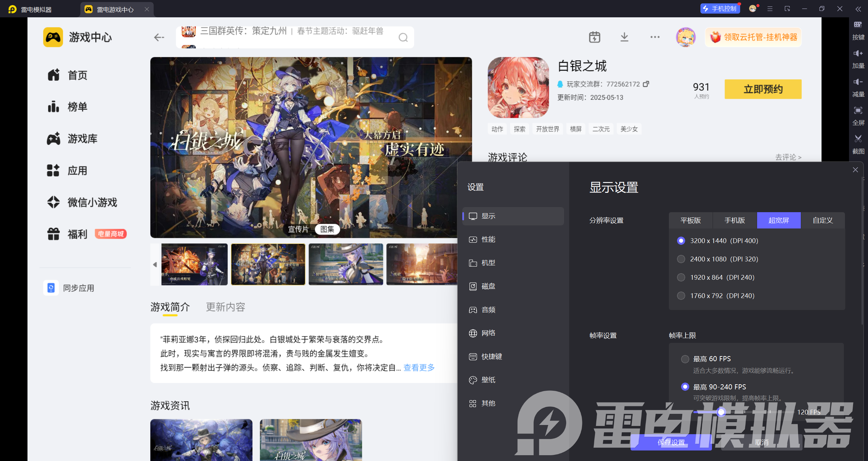Select the sunset street thumbnail

click(x=422, y=264)
